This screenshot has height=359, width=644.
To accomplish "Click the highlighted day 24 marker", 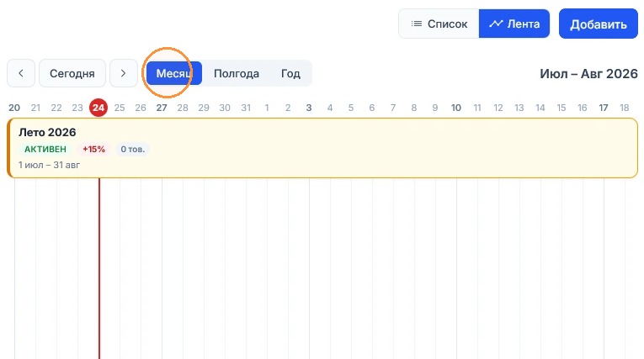I will pyautogui.click(x=98, y=108).
